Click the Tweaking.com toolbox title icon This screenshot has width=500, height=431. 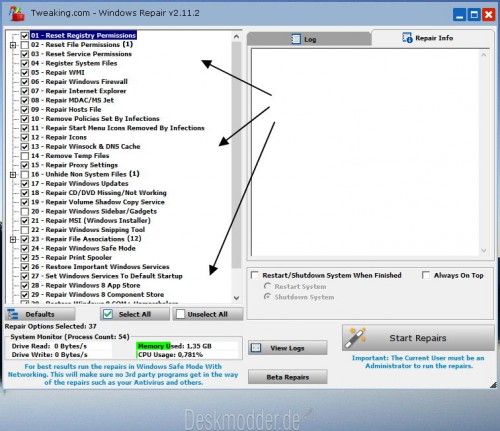[x=17, y=13]
